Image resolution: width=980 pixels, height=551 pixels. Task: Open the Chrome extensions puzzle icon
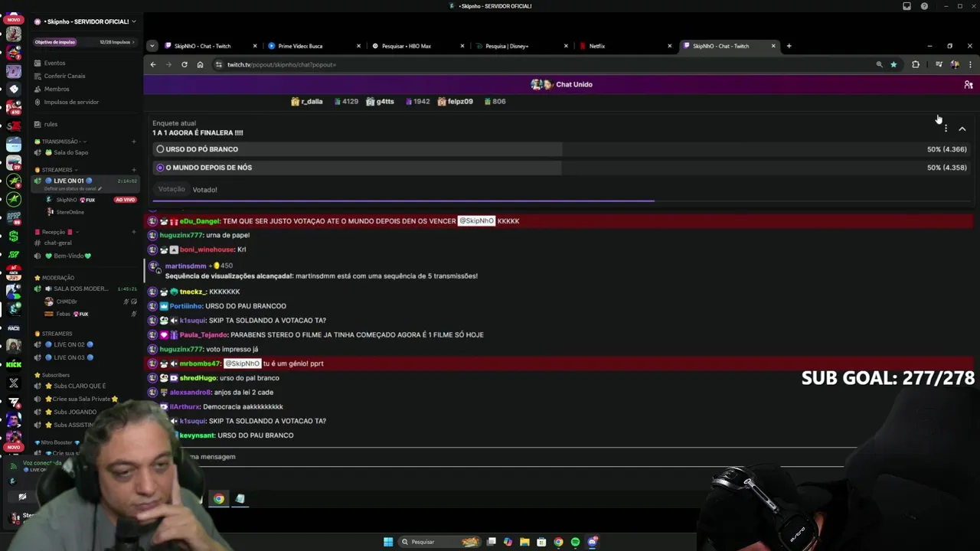click(x=916, y=64)
